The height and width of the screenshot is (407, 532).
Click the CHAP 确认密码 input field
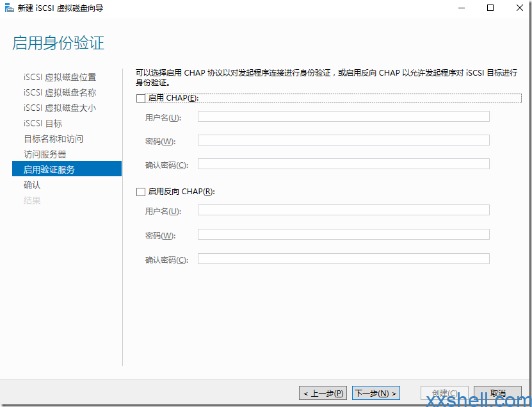point(343,164)
